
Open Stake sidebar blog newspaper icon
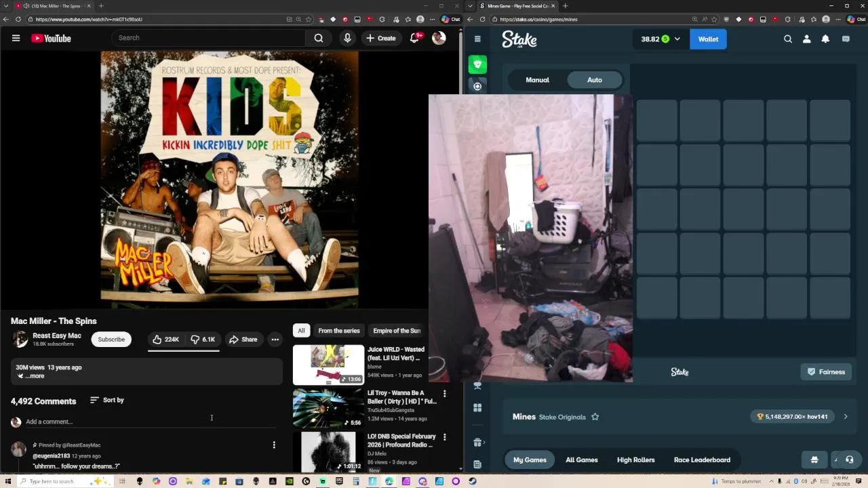[477, 464]
